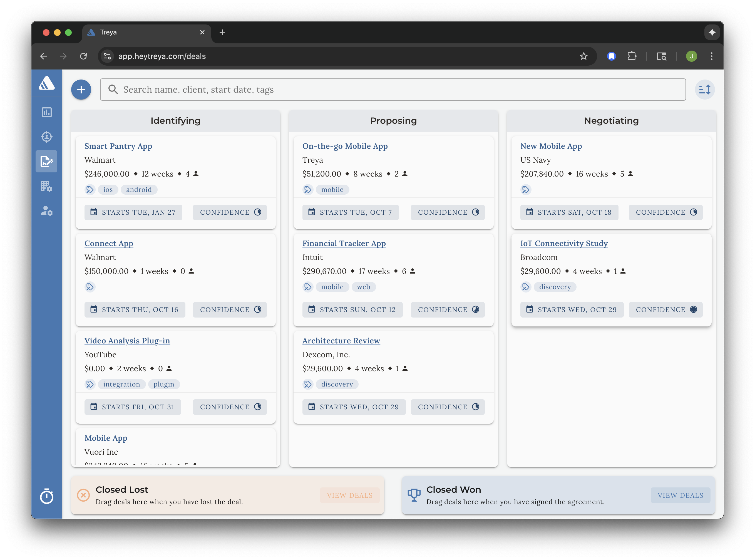Open Confidence on On-the-go Mobile App
Viewport: 755px width, 560px height.
(447, 212)
